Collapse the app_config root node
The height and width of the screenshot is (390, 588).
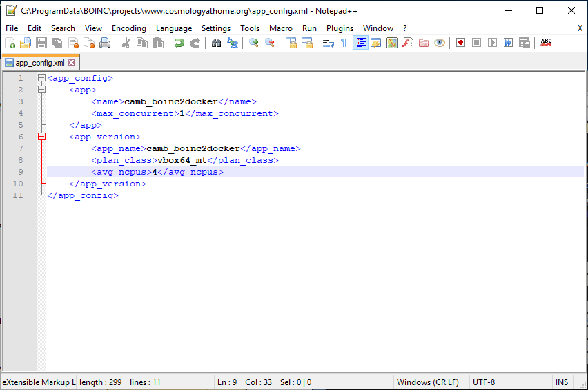pyautogui.click(x=41, y=78)
